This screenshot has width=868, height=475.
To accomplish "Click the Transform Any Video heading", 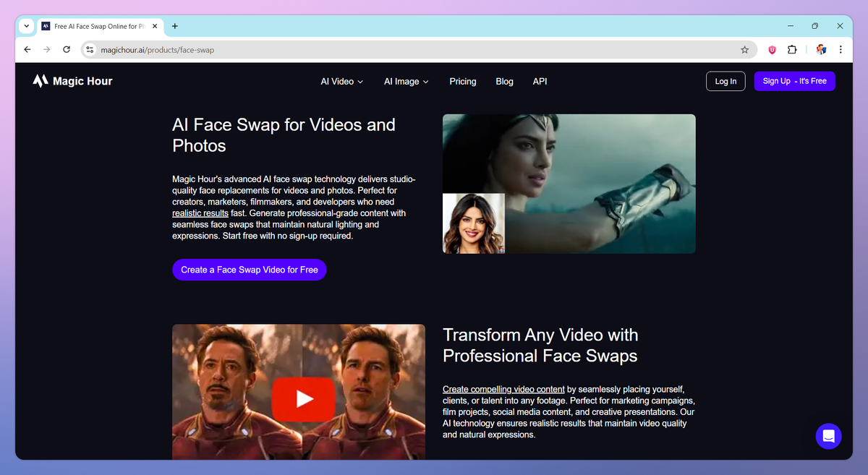I will (540, 346).
